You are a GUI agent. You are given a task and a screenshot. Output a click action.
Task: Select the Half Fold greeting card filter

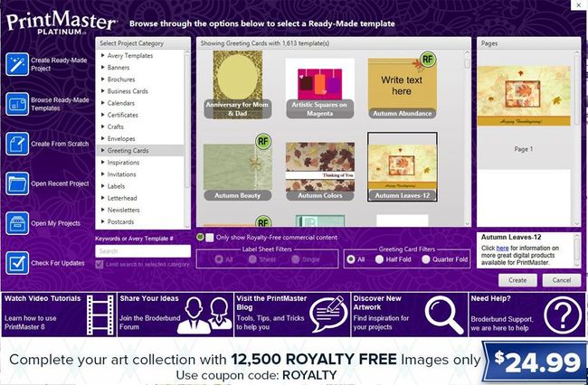click(x=380, y=259)
